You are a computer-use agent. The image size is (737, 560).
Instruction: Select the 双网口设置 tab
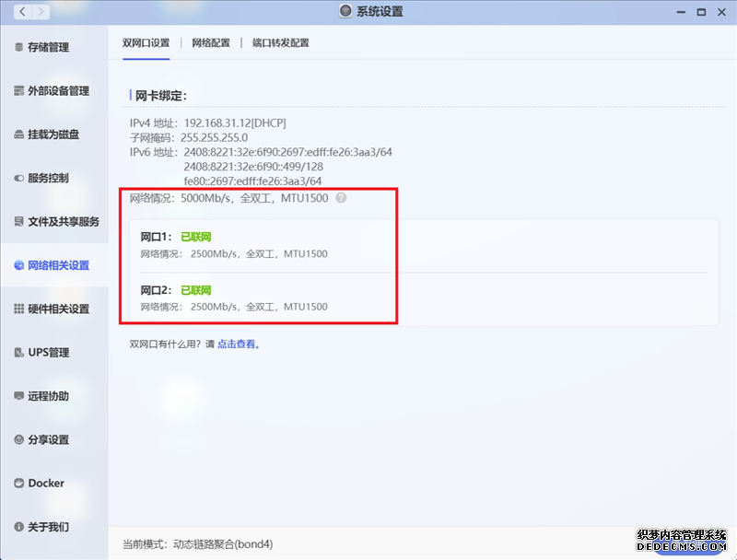[x=146, y=42]
